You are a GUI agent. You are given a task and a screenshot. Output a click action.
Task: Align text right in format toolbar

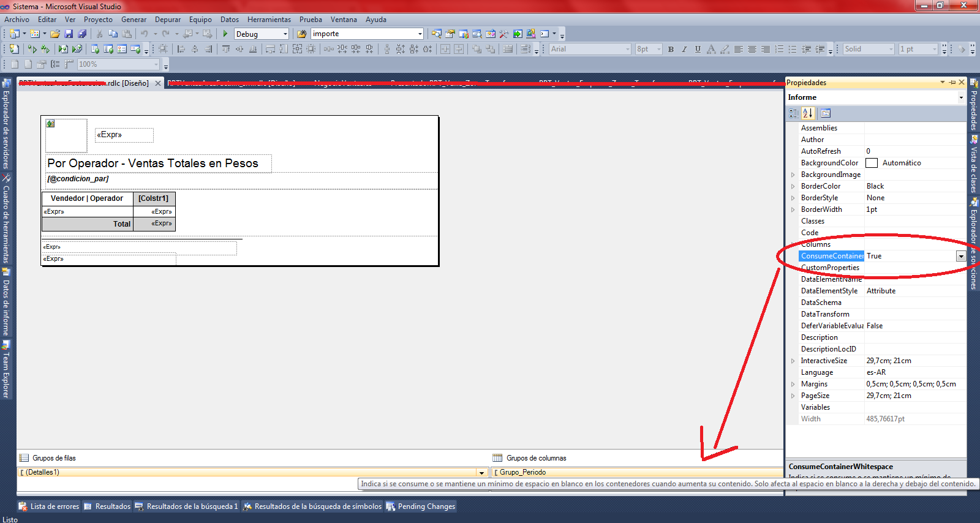click(x=766, y=49)
